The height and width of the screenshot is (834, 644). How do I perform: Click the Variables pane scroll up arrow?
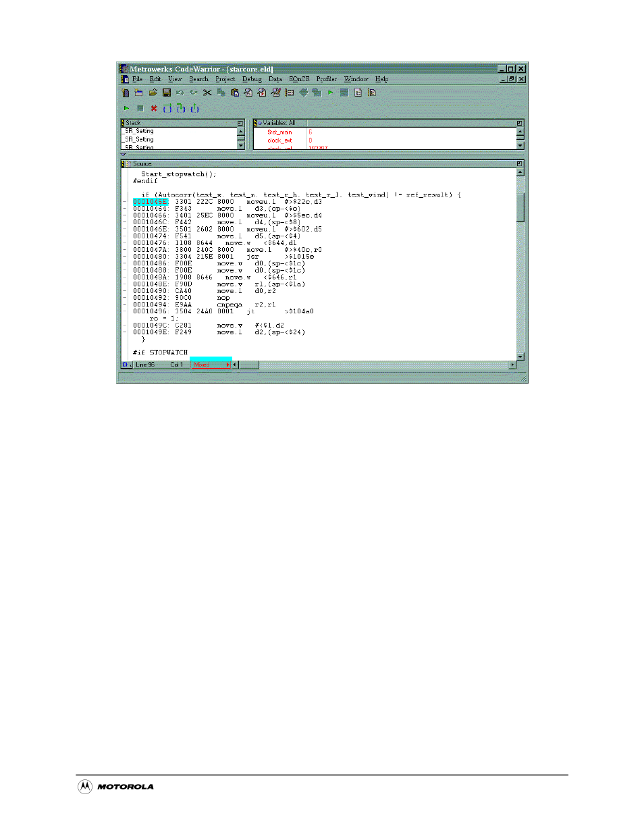(x=520, y=131)
